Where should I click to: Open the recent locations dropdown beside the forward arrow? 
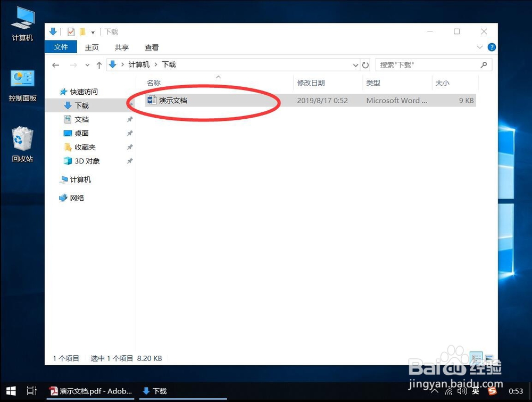point(87,64)
